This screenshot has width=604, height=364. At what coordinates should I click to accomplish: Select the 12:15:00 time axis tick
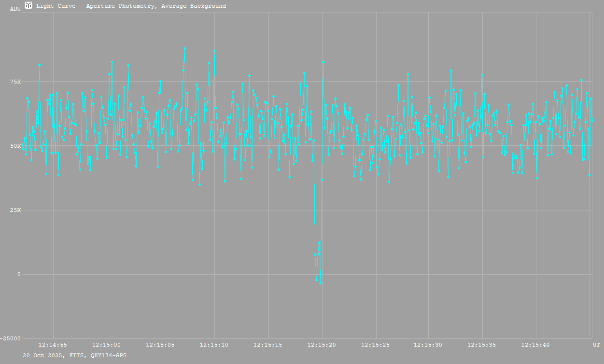click(106, 345)
